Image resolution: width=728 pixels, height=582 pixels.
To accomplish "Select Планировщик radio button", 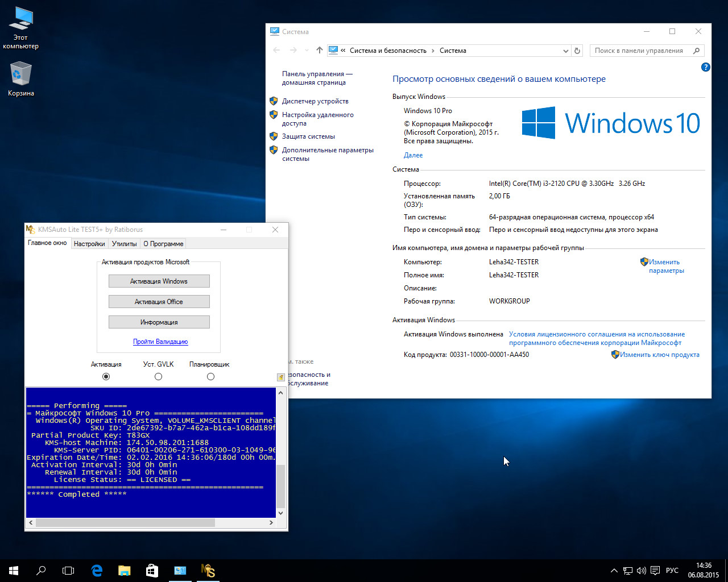I will click(x=210, y=377).
